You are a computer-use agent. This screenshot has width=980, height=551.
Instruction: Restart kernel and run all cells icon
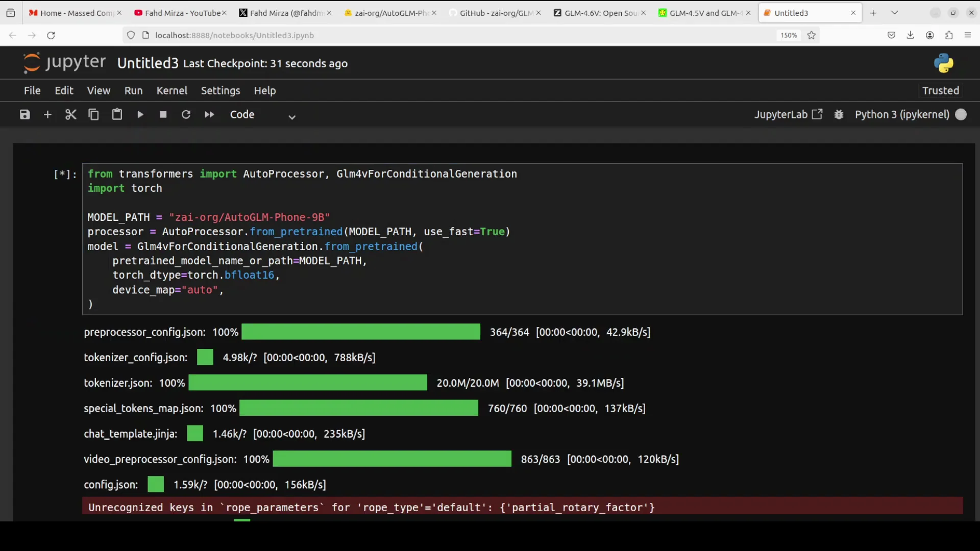coord(209,114)
